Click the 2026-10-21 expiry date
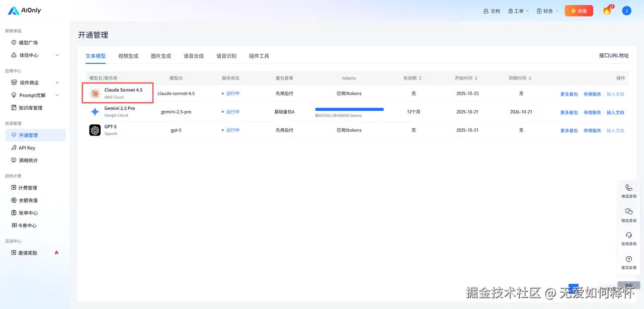This screenshot has height=309, width=644. (521, 112)
